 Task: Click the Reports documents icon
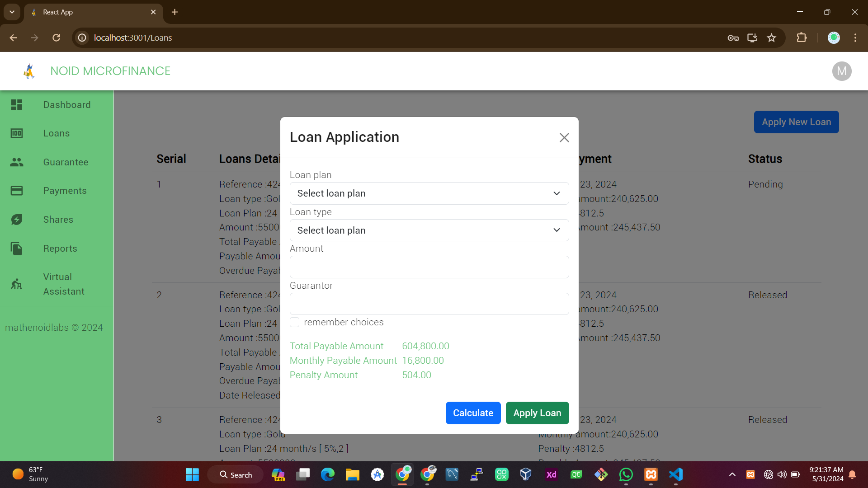17,249
